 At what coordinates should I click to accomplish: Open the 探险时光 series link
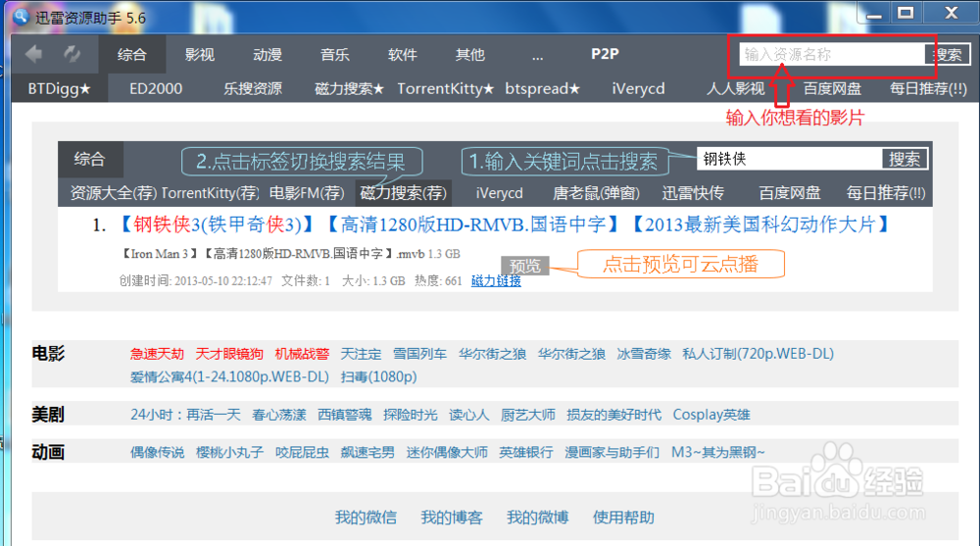(x=411, y=415)
